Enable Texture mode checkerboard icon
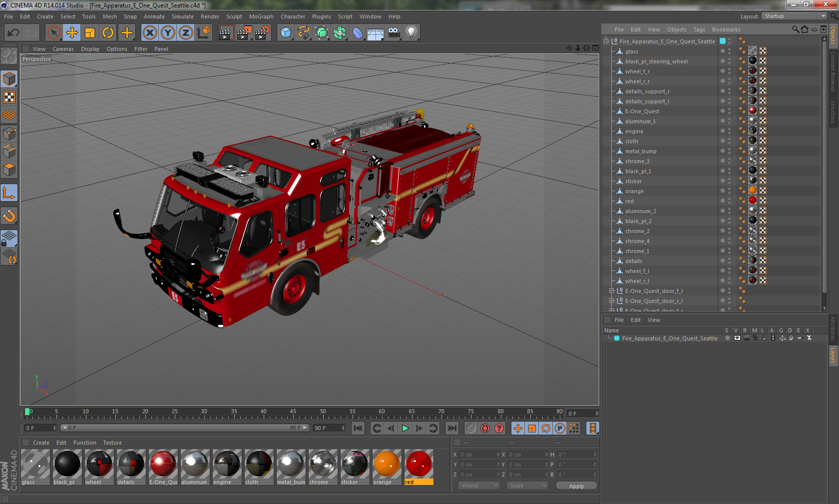Screen dimensions: 839x504 point(9,97)
